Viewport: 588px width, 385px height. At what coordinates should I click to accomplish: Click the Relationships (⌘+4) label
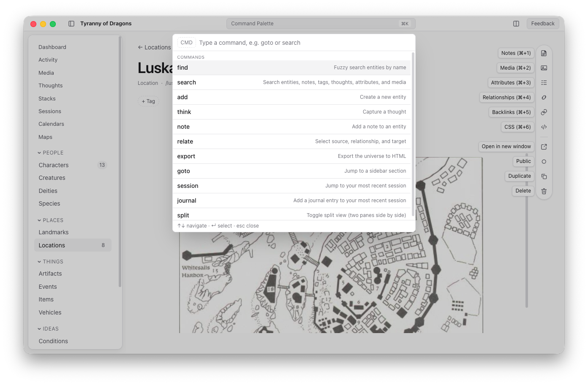coord(507,98)
